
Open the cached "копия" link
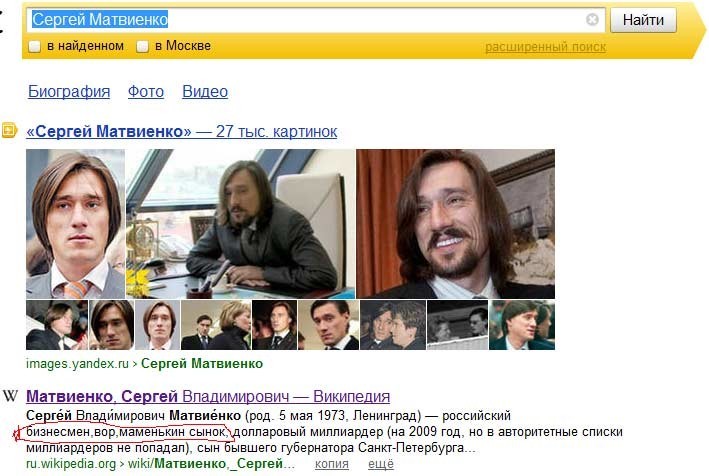(x=331, y=465)
